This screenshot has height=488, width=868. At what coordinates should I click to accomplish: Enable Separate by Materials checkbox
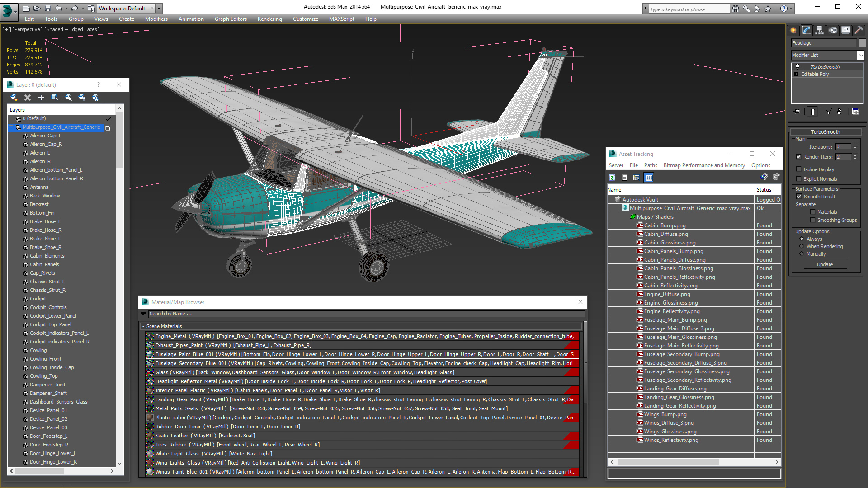pyautogui.click(x=812, y=212)
